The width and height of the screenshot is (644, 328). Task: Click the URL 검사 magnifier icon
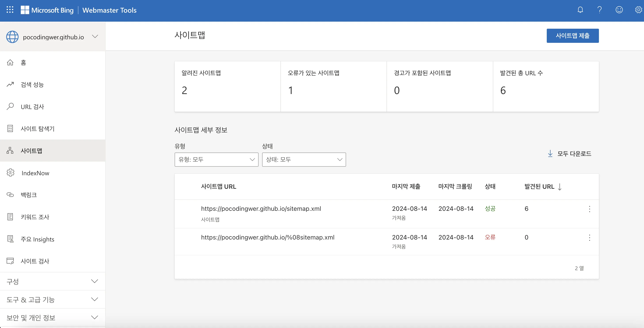pyautogui.click(x=10, y=107)
